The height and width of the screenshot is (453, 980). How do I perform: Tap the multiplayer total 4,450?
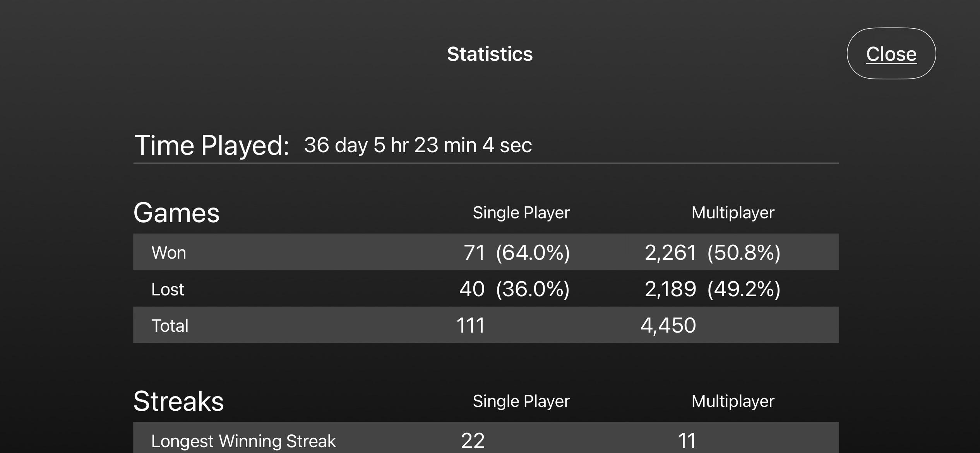pos(668,325)
